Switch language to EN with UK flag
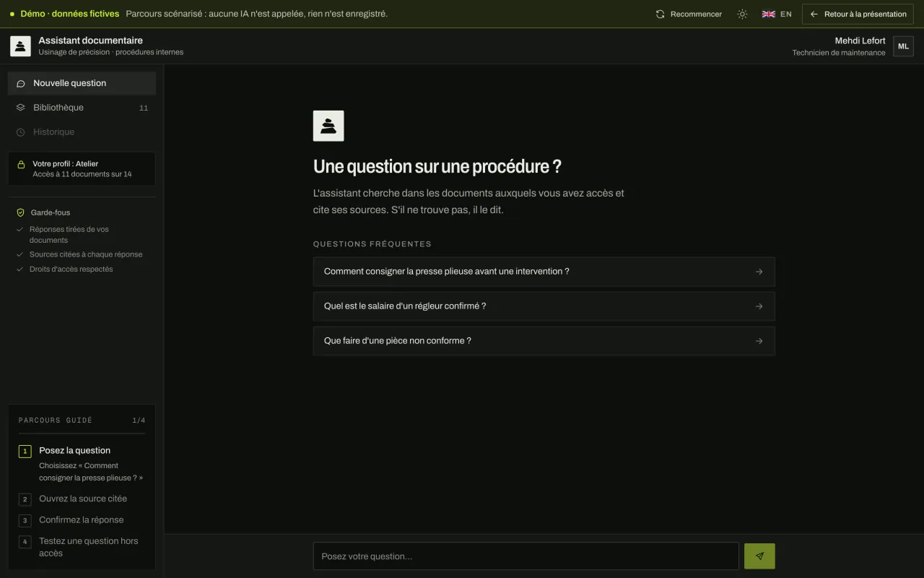 click(x=777, y=14)
